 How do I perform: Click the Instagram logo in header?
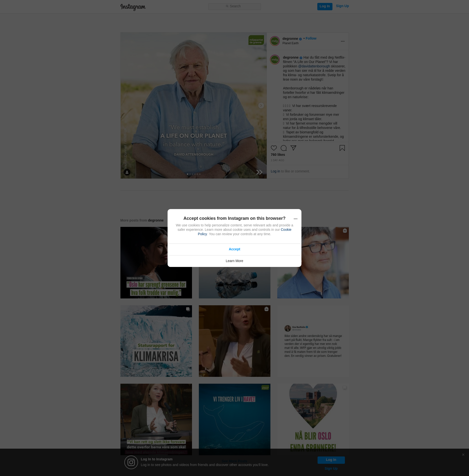tap(133, 7)
